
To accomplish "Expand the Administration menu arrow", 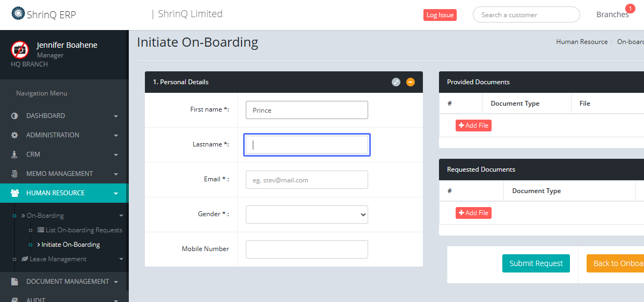I will (x=116, y=135).
